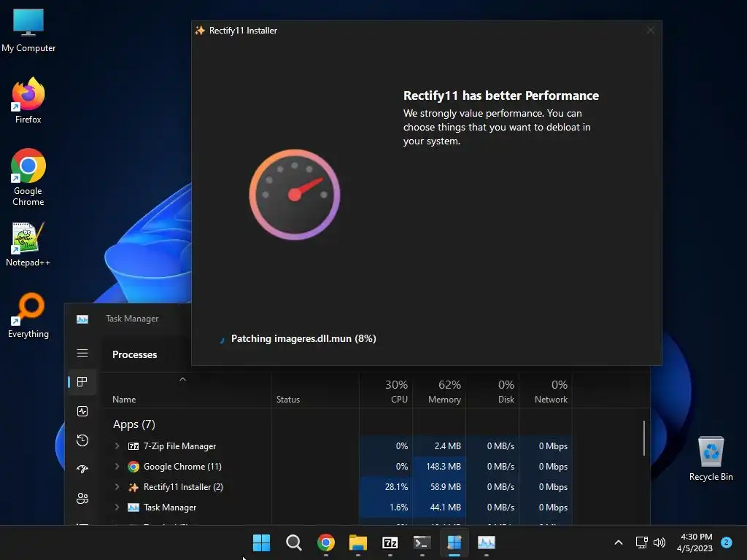
Task: Open Users page in Task Manager sidebar
Action: coord(82,498)
